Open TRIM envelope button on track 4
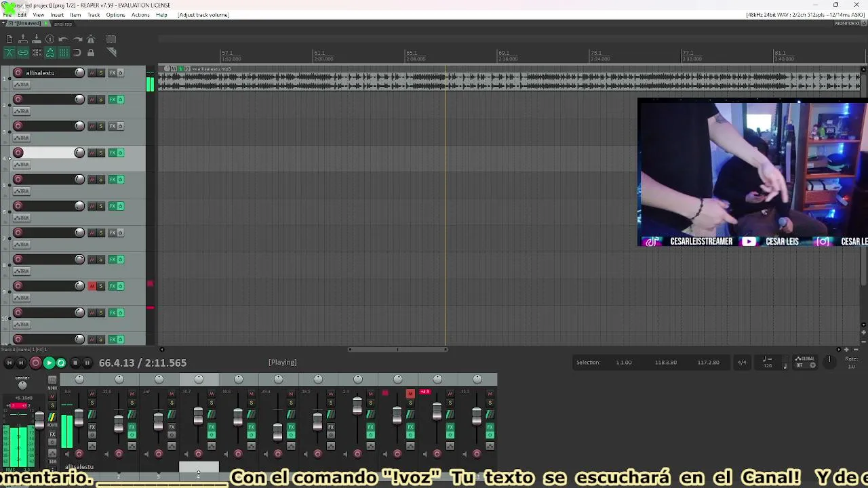Viewport: 868px width, 488px height. tap(22, 165)
